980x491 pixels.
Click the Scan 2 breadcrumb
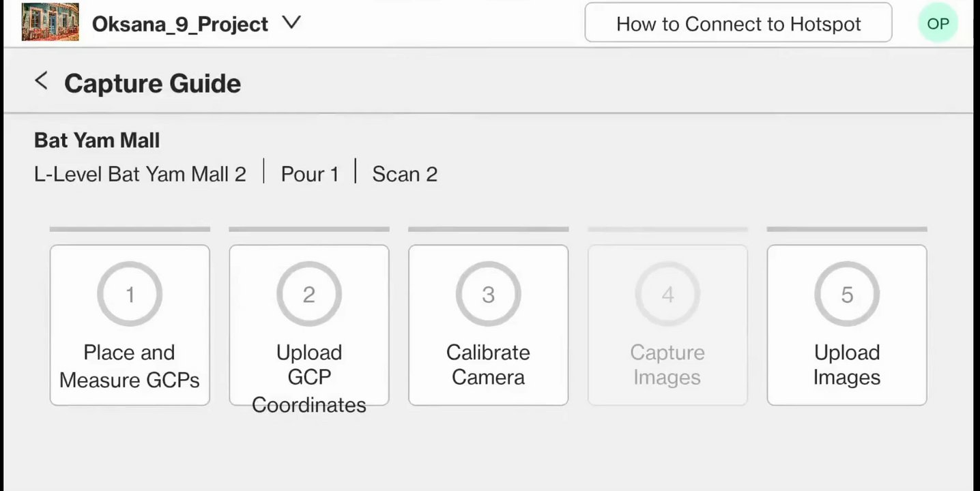(405, 174)
